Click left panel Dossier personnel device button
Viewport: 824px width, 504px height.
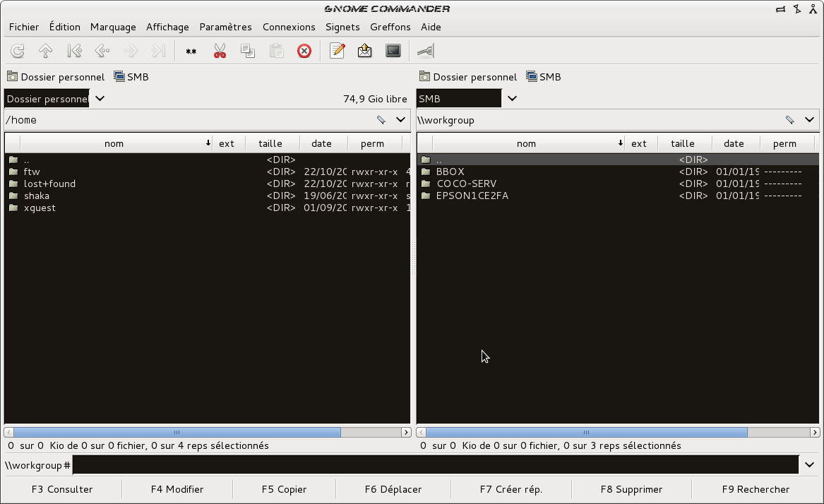[x=56, y=77]
